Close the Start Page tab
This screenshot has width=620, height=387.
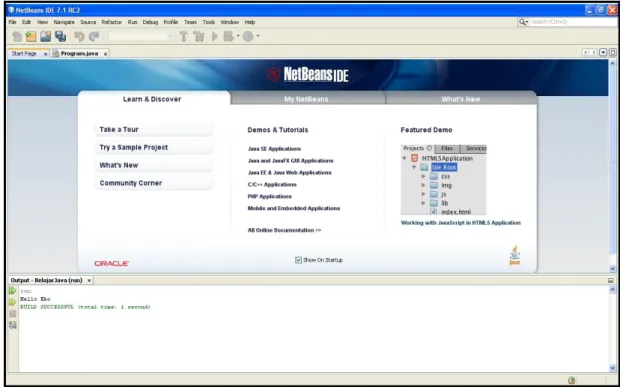tap(45, 54)
